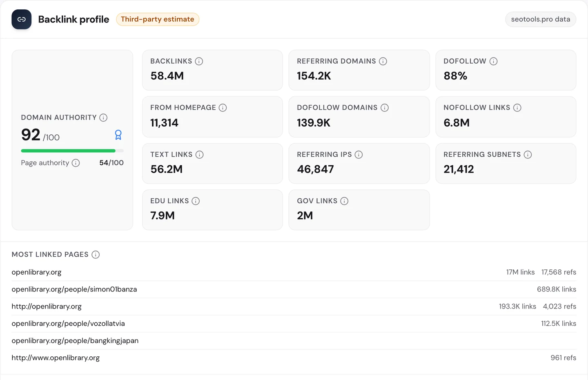The width and height of the screenshot is (588, 380).
Task: Open the openlibrary.org/people/bangkingjapan link
Action: point(75,341)
